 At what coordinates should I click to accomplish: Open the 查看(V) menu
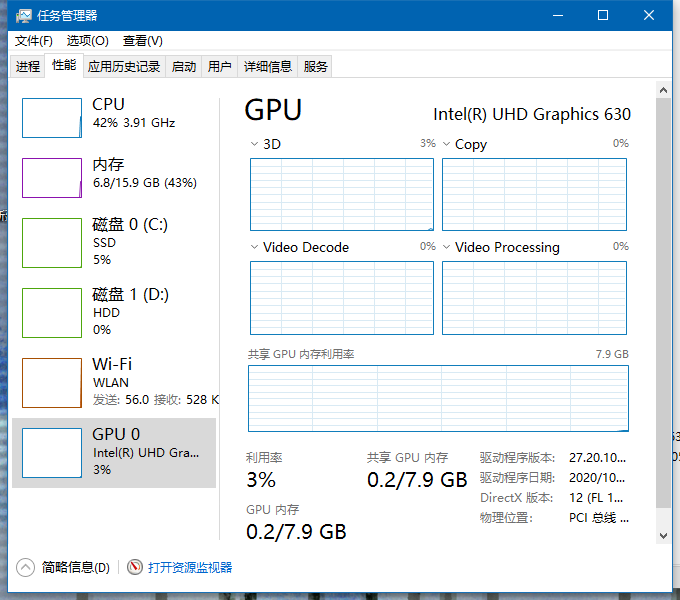143,41
